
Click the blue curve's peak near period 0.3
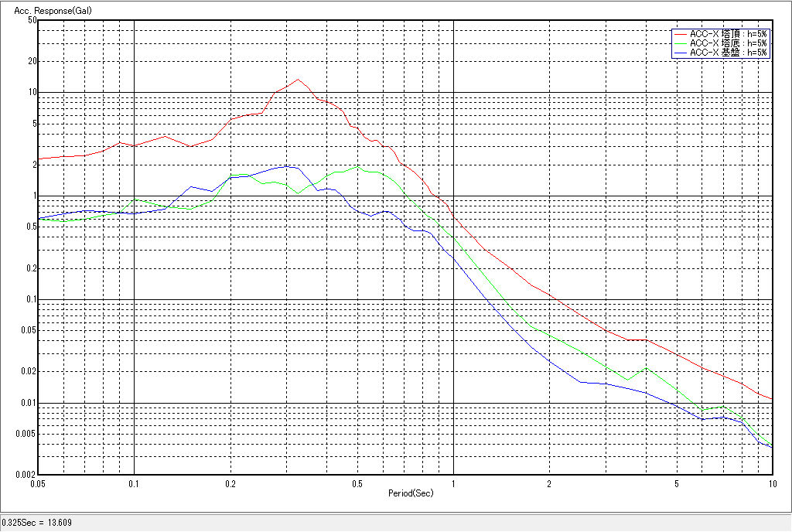pyautogui.click(x=287, y=165)
